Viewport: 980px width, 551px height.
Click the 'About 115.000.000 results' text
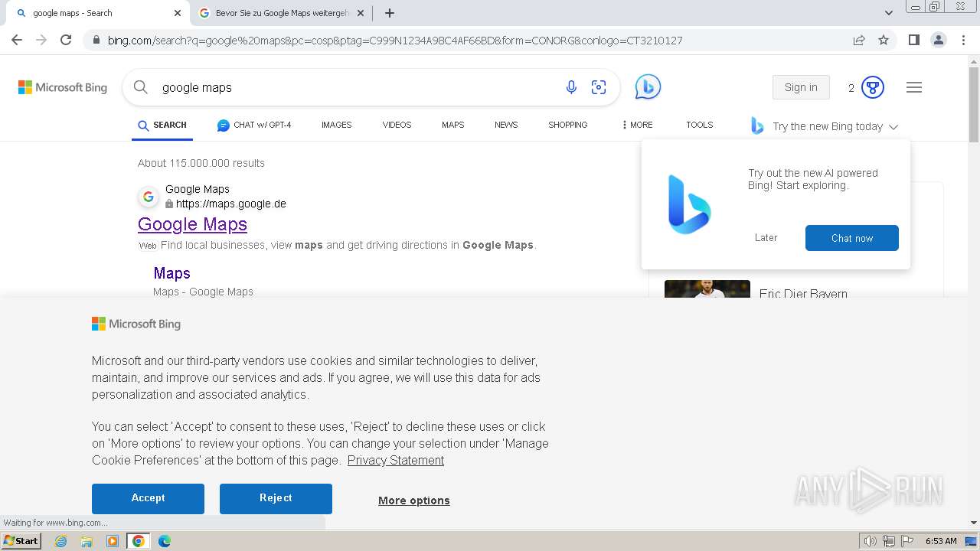click(201, 163)
